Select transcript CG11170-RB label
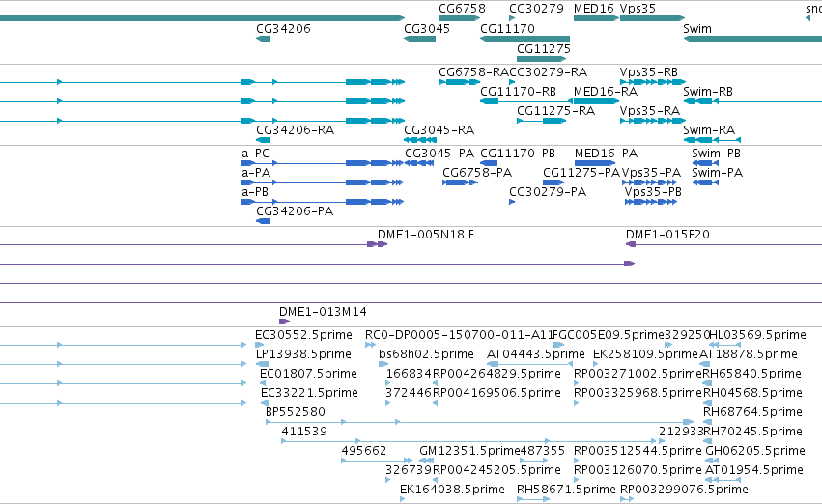The image size is (822, 504). click(518, 92)
